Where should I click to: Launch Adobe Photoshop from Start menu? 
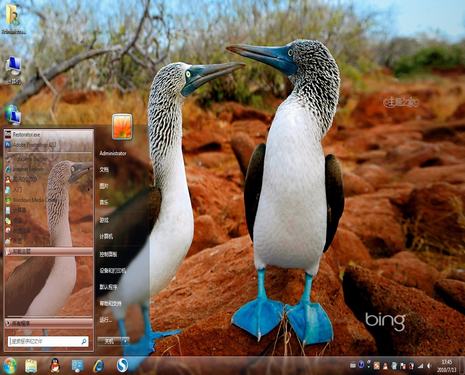48,145
